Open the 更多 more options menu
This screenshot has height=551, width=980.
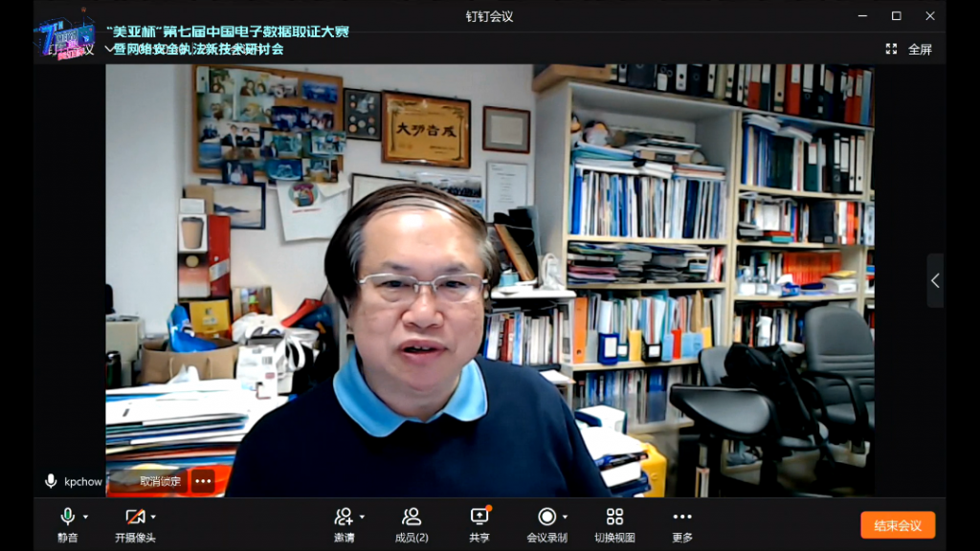point(681,525)
